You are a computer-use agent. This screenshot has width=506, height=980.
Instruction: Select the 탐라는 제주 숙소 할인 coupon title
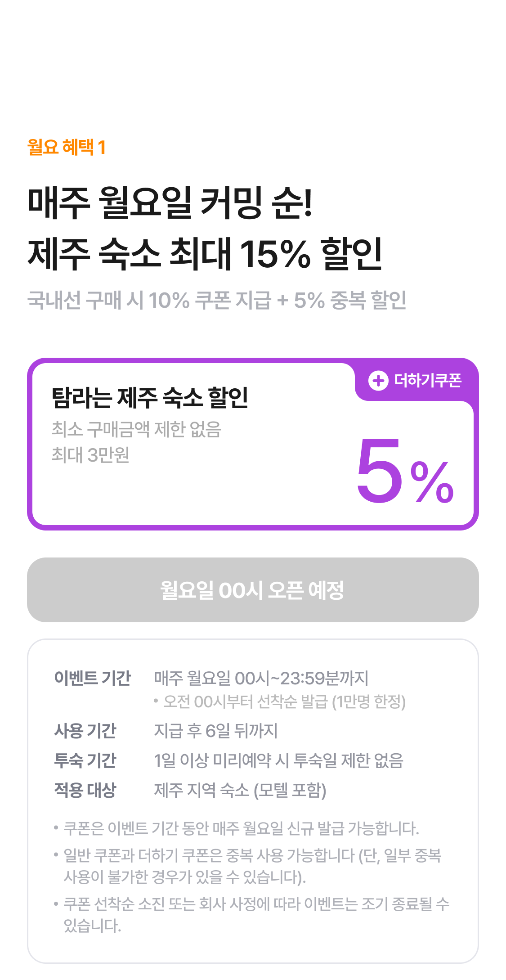coord(150,398)
